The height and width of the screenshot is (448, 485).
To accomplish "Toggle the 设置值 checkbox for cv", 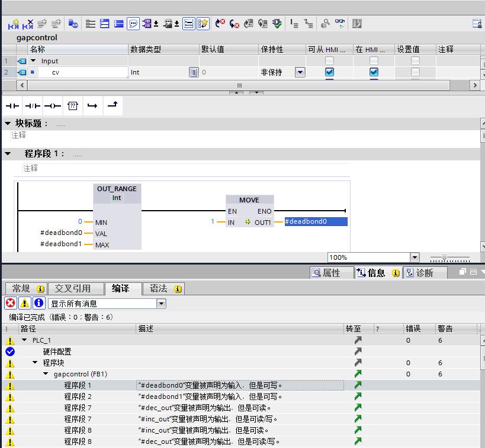I will (x=415, y=72).
